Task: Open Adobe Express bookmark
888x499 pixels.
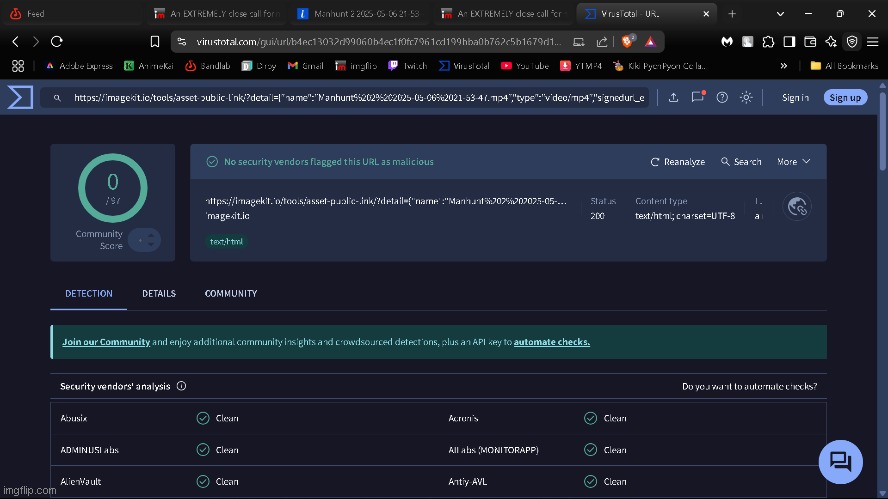Action: pos(79,66)
